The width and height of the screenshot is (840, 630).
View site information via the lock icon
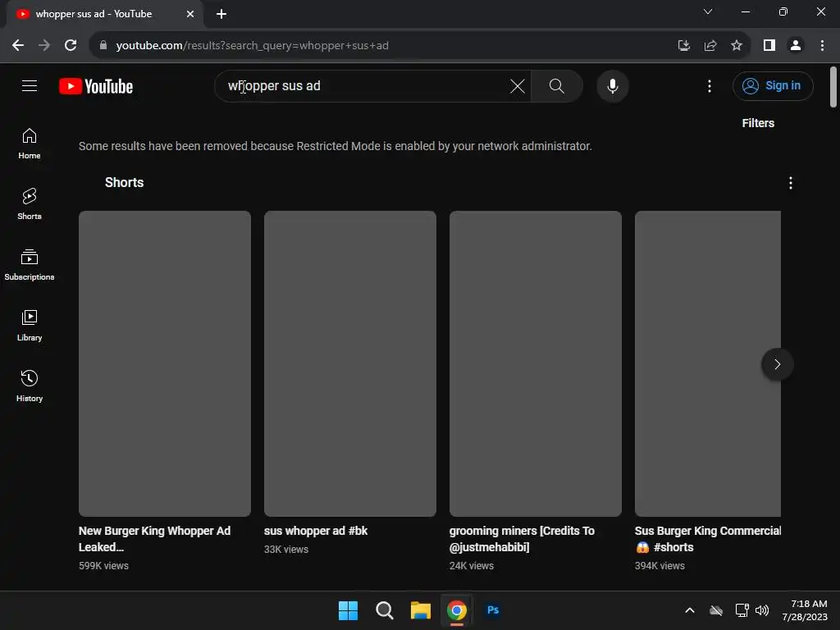(x=103, y=46)
